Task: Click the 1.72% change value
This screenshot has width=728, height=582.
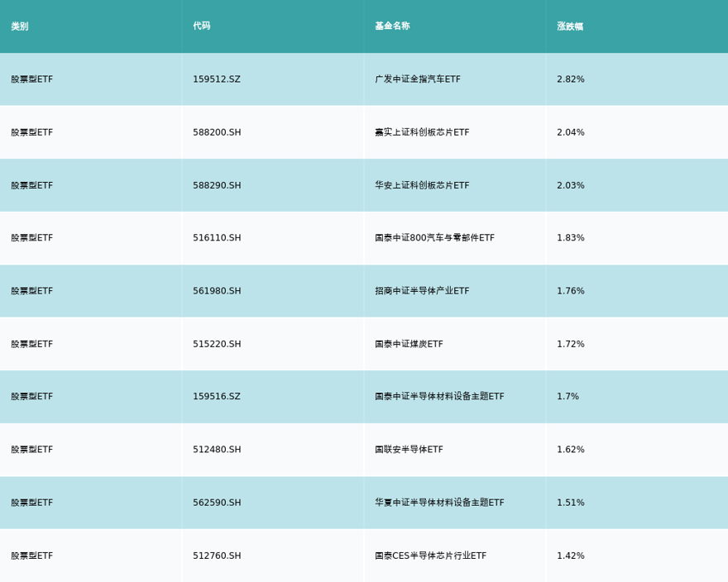Action: 571,344
